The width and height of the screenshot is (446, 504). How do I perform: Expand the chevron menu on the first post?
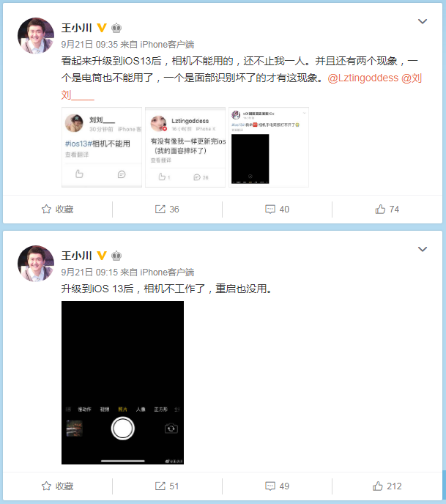click(x=423, y=21)
